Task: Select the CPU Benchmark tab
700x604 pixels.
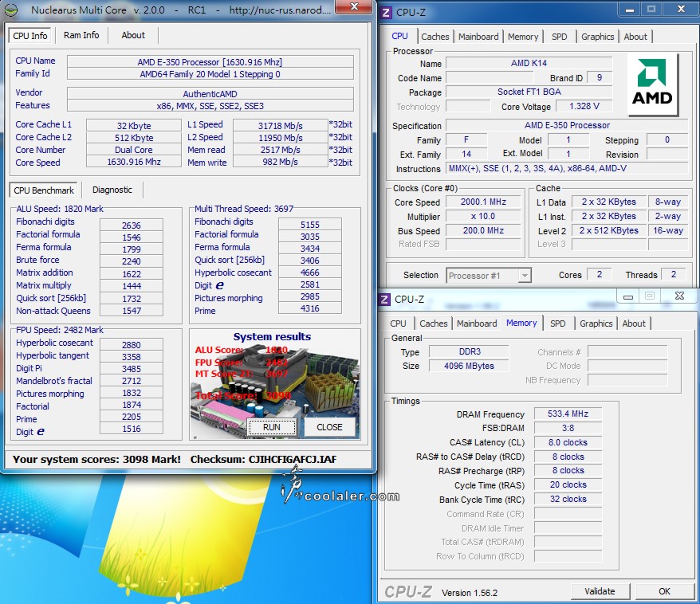Action: coord(44,190)
